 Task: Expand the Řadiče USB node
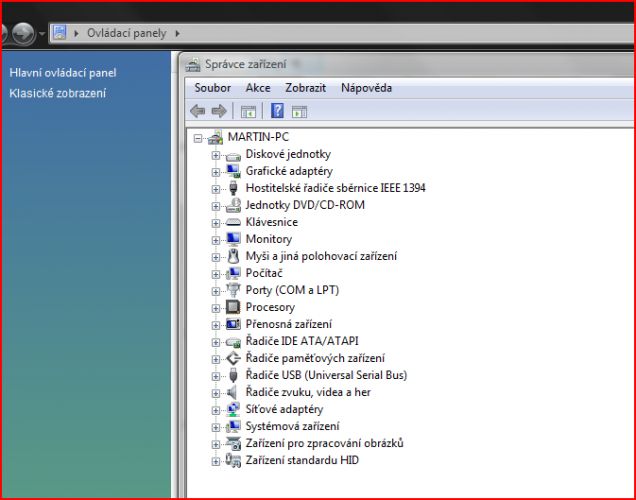(216, 377)
